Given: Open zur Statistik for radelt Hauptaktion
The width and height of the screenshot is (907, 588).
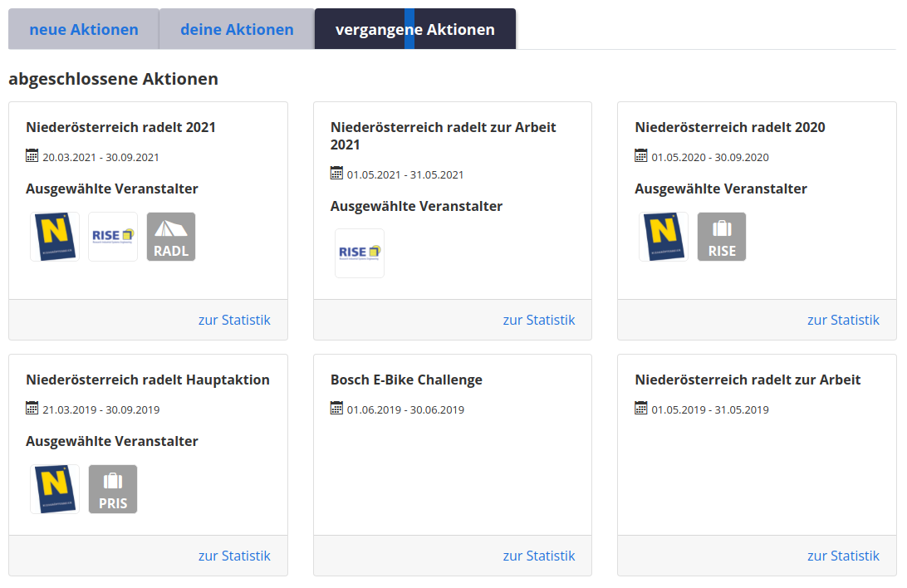Looking at the screenshot, I should click(234, 556).
